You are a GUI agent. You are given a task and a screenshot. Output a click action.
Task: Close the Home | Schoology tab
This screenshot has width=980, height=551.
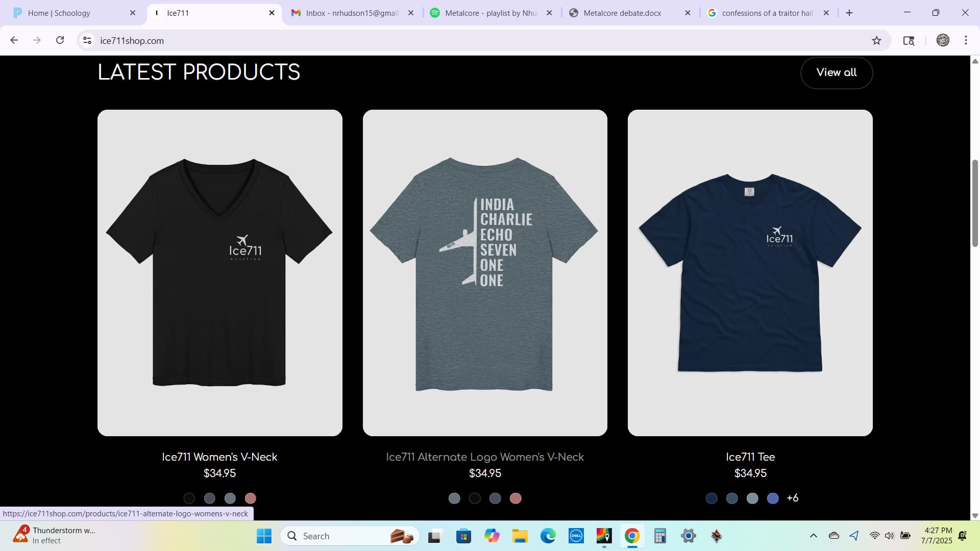point(133,13)
